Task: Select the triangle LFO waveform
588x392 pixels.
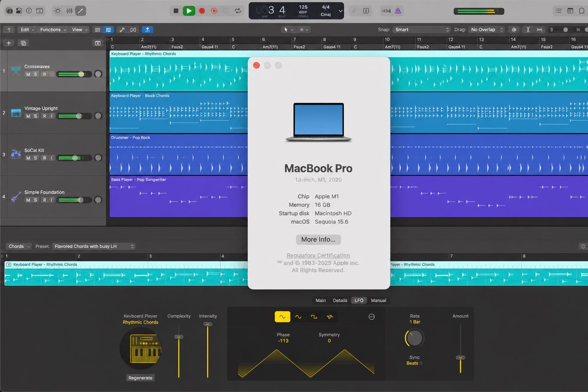Action: coord(283,317)
